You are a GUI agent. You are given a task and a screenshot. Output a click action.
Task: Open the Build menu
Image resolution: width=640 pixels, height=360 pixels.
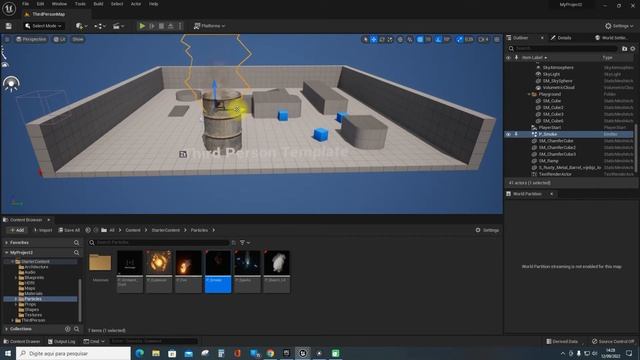tap(98, 4)
